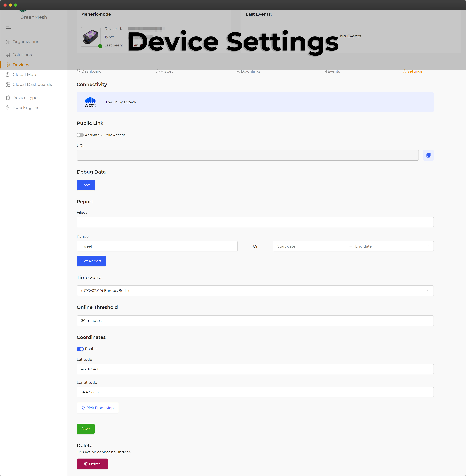Image resolution: width=466 pixels, height=476 pixels.
Task: Click The Things Industries logo
Action: [90, 102]
